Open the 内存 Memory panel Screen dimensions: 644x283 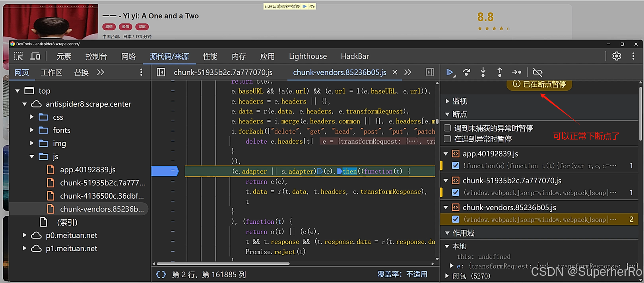point(239,56)
